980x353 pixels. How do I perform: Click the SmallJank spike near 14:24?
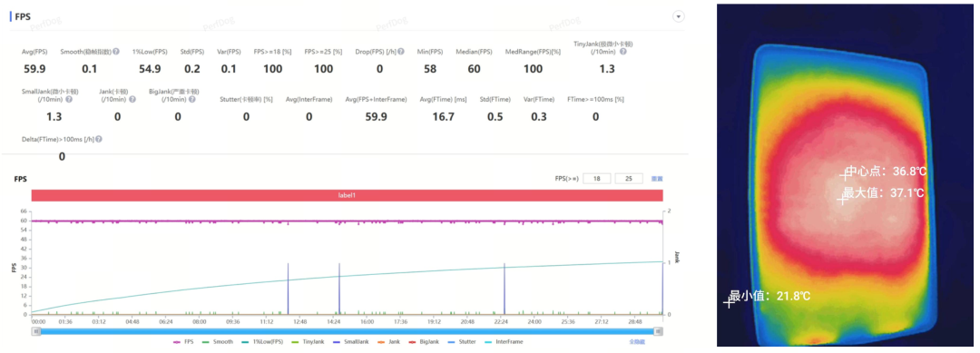click(x=339, y=289)
